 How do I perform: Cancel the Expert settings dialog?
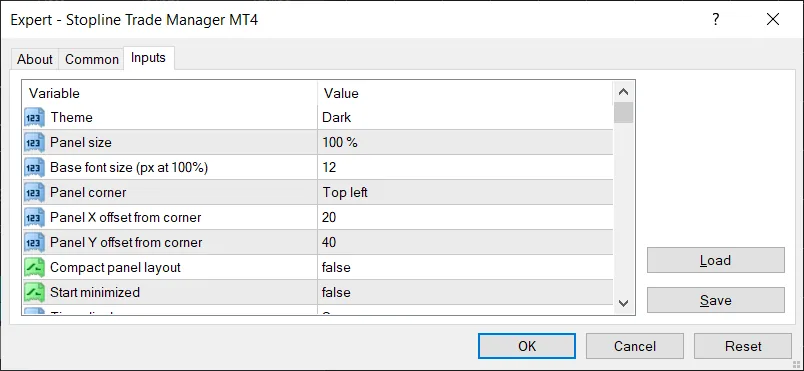[635, 346]
